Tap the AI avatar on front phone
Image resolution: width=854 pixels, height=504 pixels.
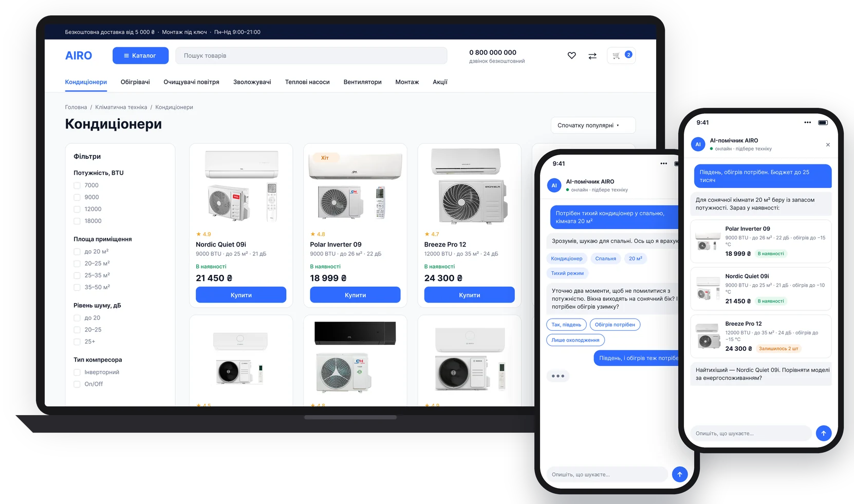click(x=698, y=144)
